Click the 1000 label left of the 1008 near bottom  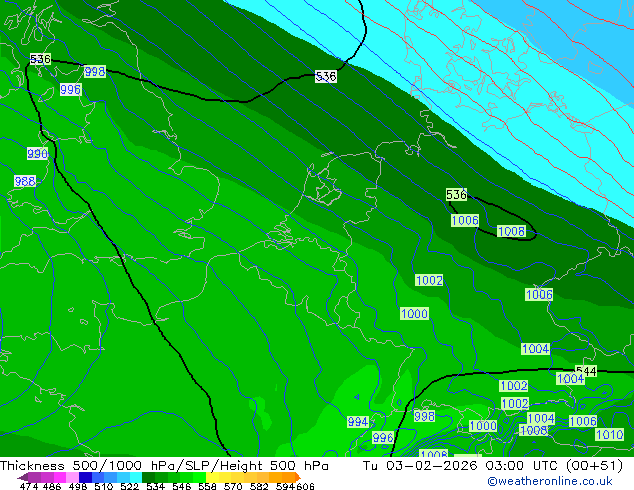483,426
